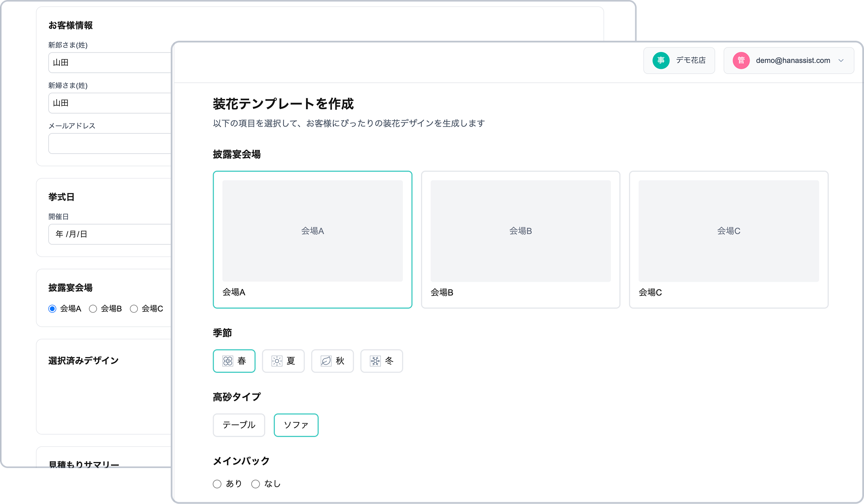This screenshot has height=504, width=864.
Task: Select the leaf icon for autumn season
Action: point(325,361)
